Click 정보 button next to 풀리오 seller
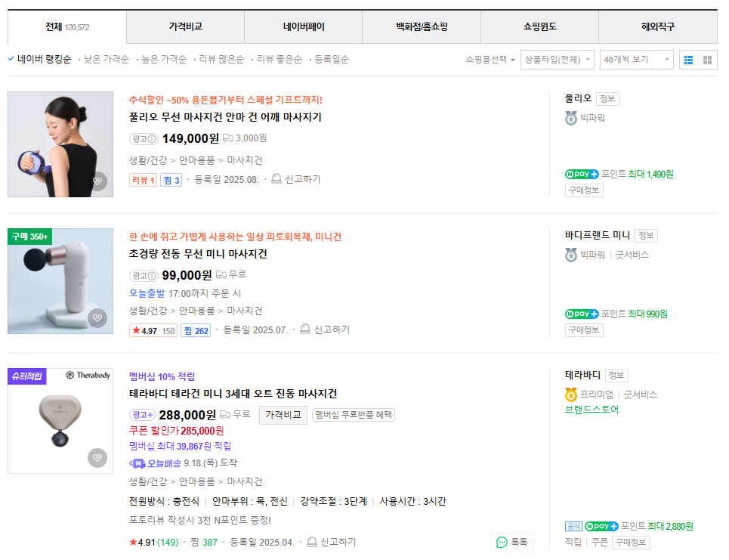 point(607,98)
